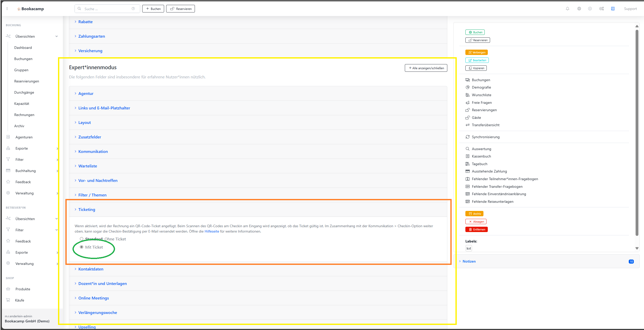The width and height of the screenshot is (644, 330).
Task: Open Kassenbuch in the right panel
Action: (481, 156)
